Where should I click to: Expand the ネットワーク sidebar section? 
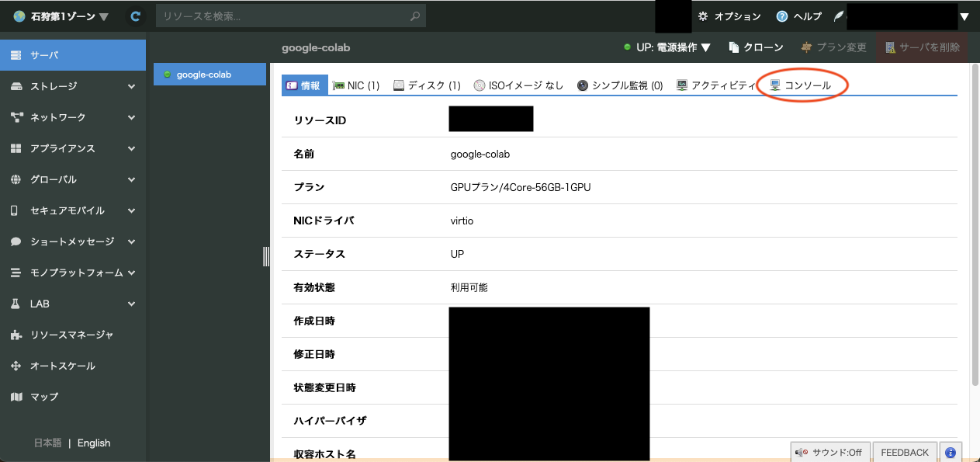[x=131, y=117]
